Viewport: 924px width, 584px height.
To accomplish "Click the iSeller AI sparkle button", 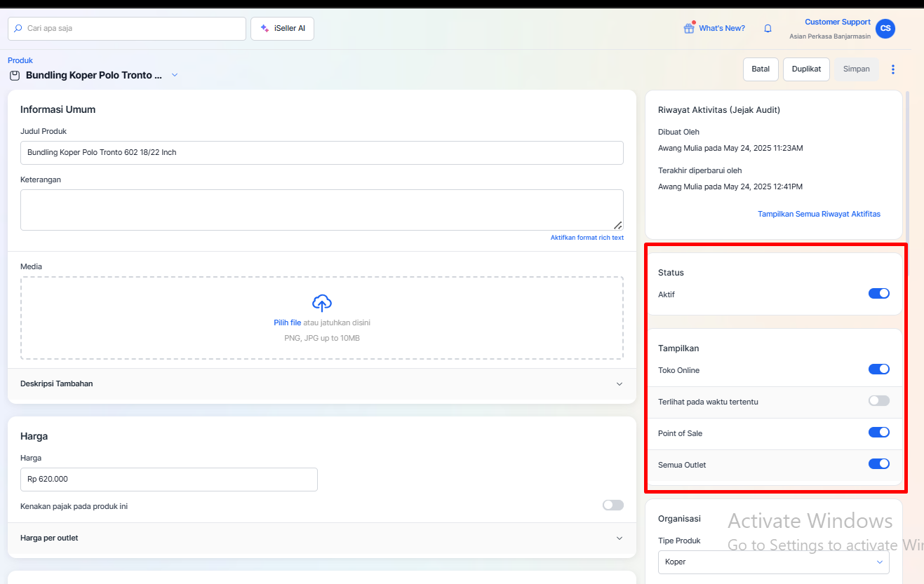I will tap(282, 29).
